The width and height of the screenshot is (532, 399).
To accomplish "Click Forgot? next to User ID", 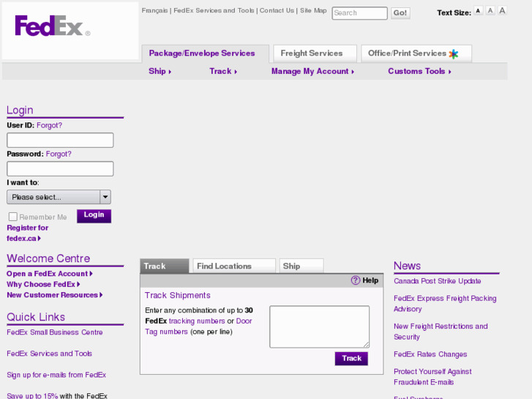I will 49,125.
